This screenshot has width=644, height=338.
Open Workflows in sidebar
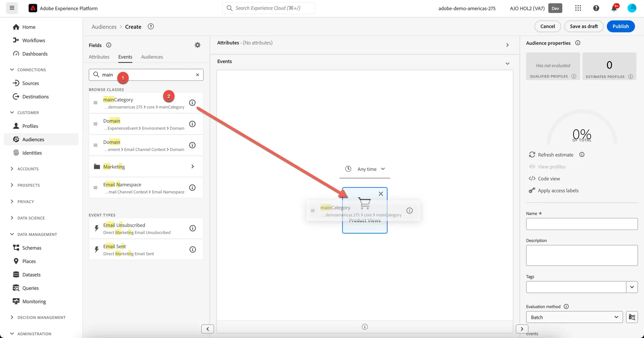(x=34, y=40)
